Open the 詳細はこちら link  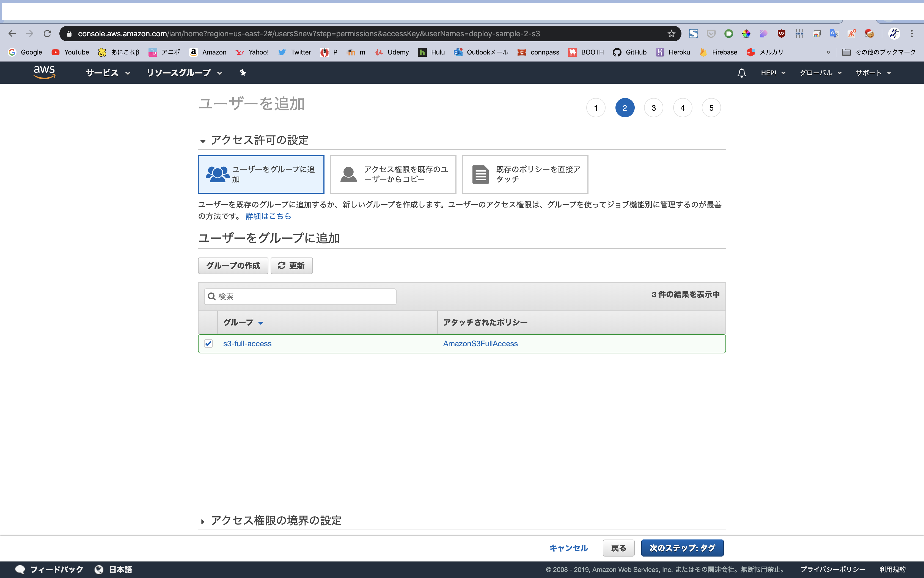268,216
